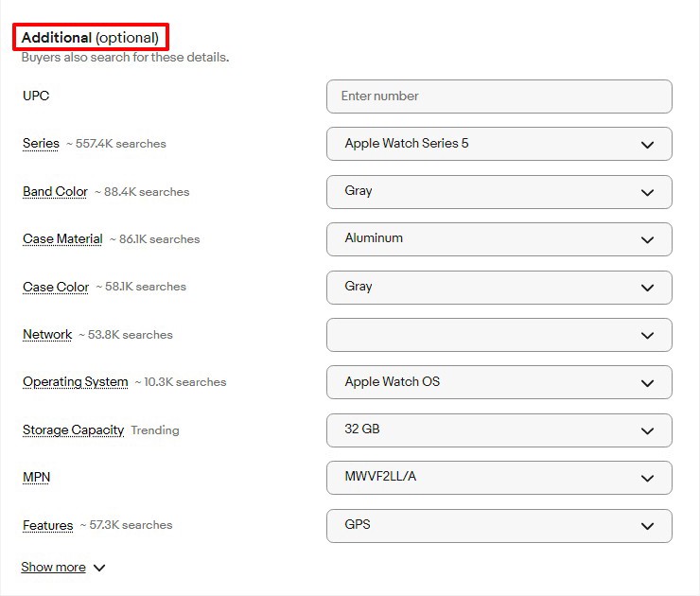700x596 pixels.
Task: Open the Series dropdown showing Apple Watch Series 5
Action: [x=499, y=144]
